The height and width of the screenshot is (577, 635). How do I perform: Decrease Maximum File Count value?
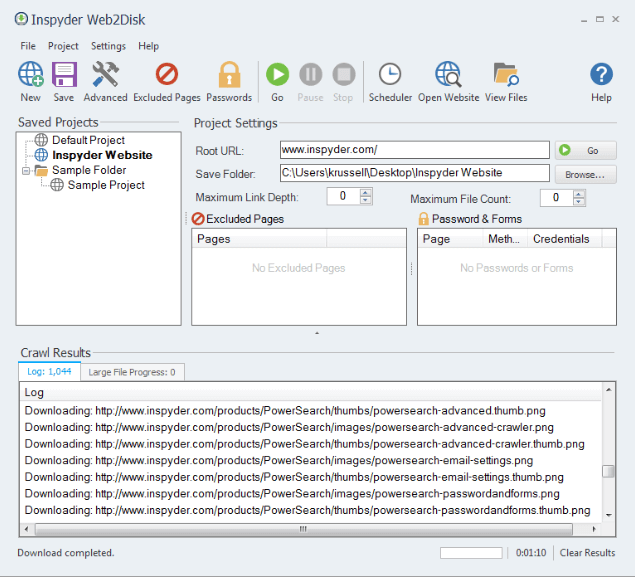point(579,202)
